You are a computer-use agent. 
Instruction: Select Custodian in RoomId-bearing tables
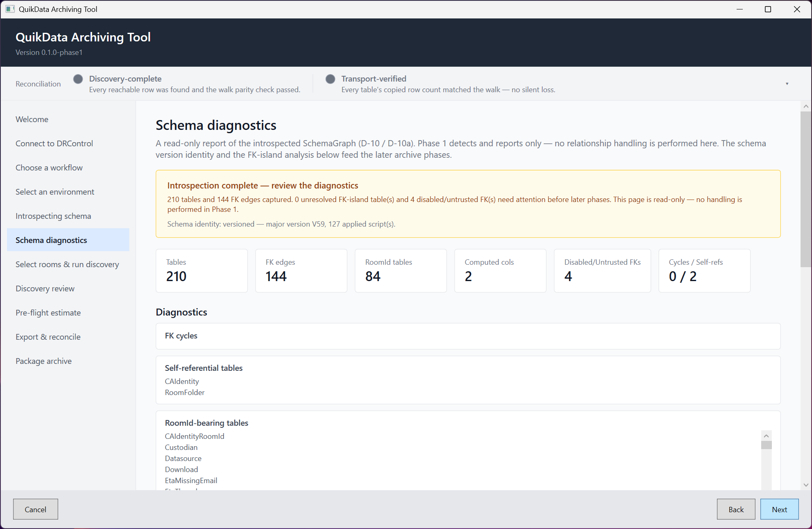(181, 447)
